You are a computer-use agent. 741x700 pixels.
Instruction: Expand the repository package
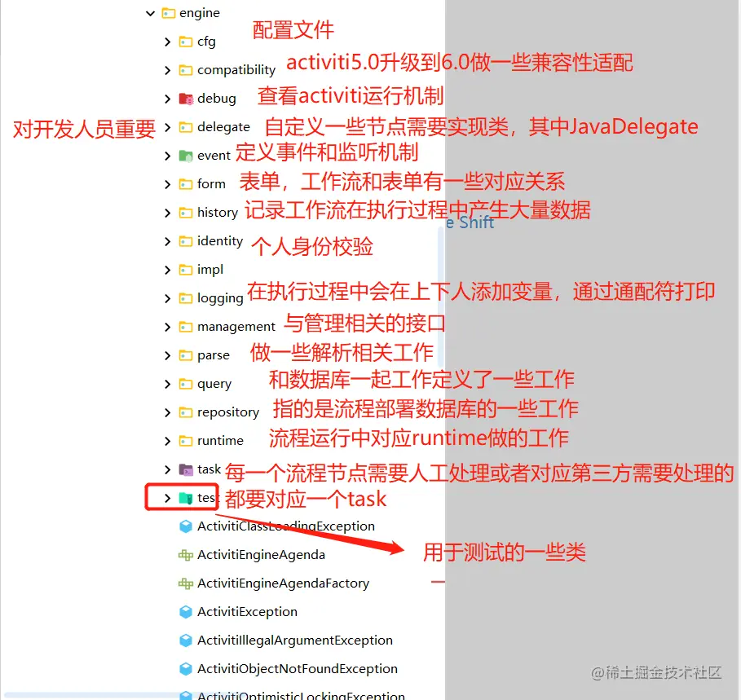coord(165,412)
